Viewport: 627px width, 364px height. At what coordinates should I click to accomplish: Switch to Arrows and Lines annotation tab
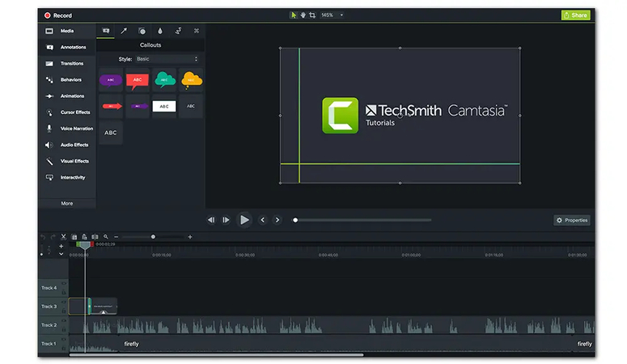[124, 31]
